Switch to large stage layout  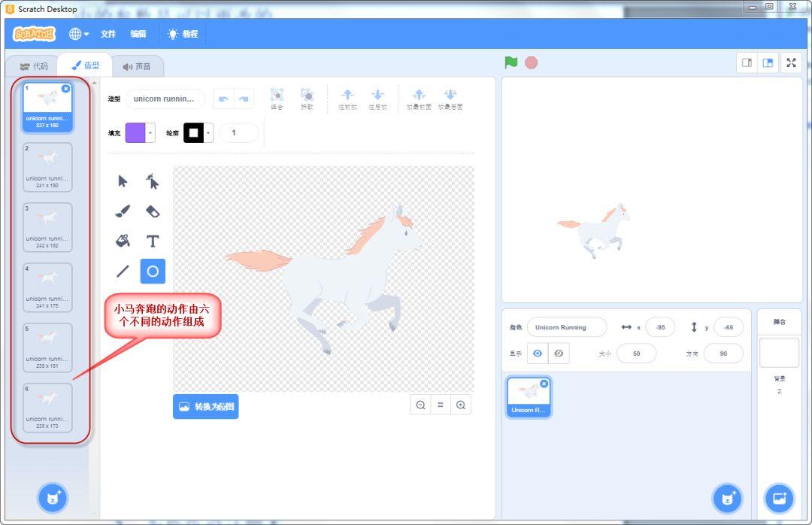768,62
